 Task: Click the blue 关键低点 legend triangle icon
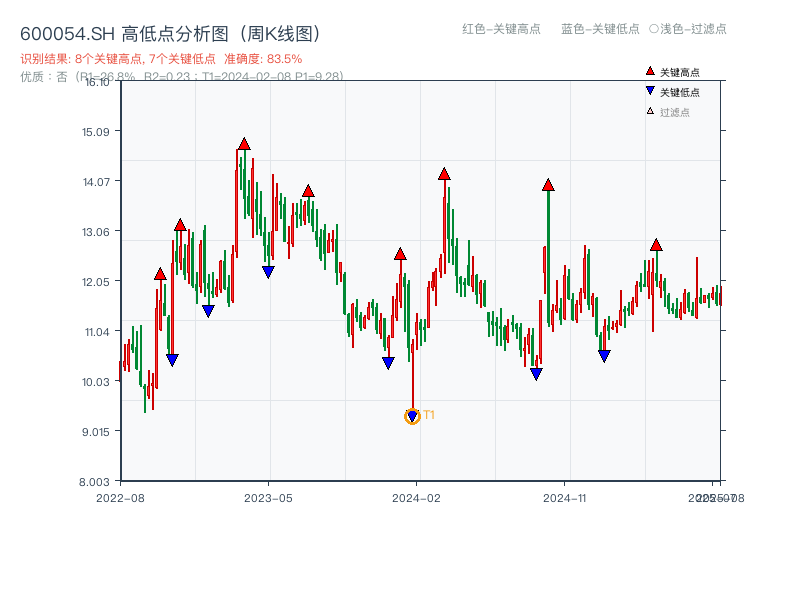click(648, 92)
